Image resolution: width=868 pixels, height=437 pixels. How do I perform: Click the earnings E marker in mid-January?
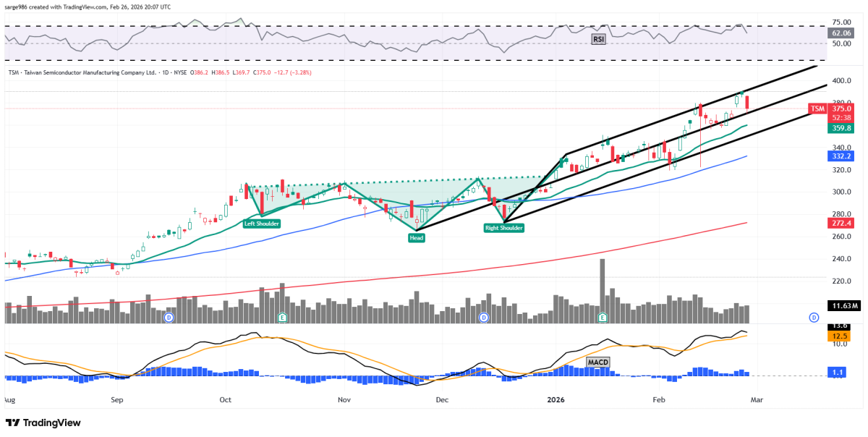pyautogui.click(x=603, y=318)
